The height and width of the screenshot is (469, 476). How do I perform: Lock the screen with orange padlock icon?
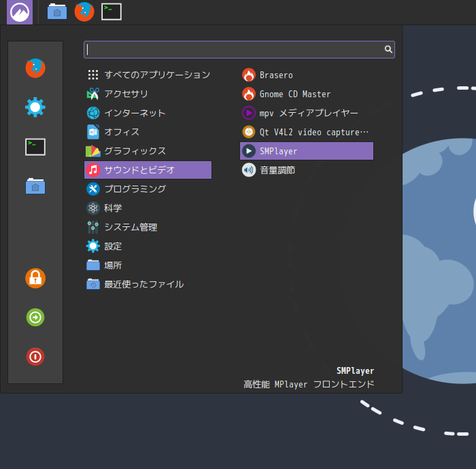35,278
